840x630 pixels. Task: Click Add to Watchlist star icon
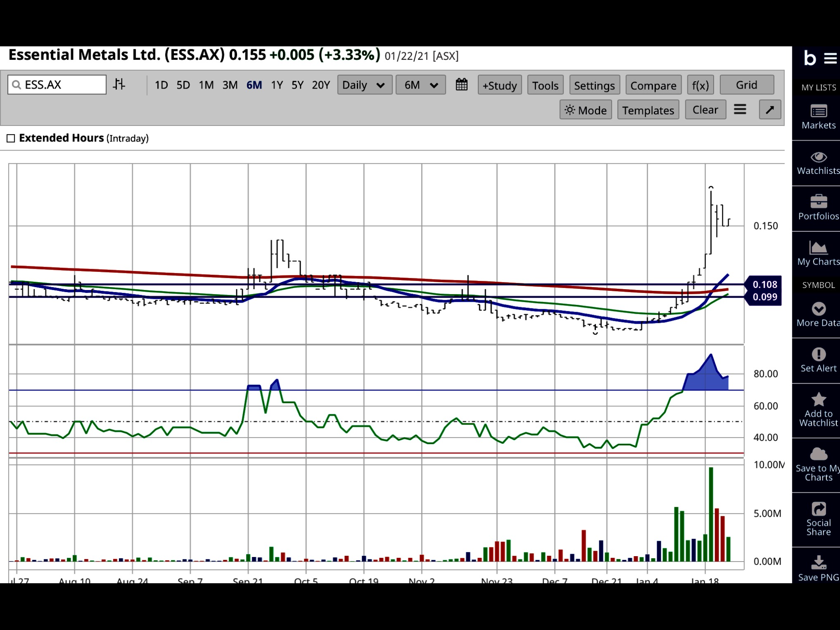(x=819, y=399)
